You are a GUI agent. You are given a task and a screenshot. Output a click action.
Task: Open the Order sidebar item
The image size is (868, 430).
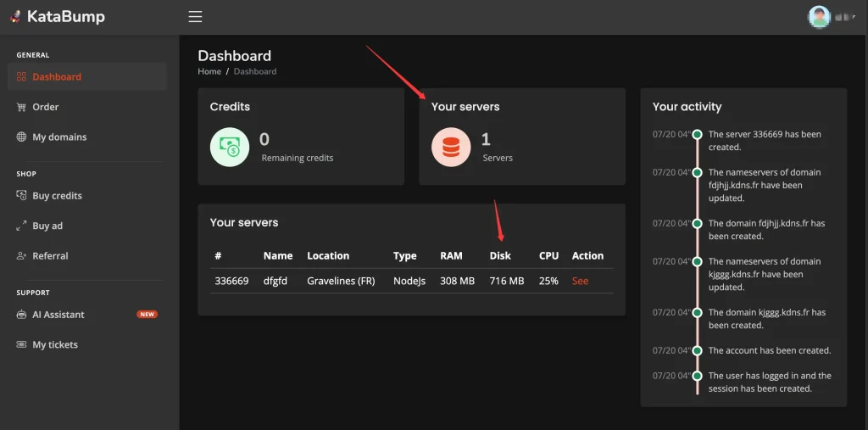coord(87,107)
